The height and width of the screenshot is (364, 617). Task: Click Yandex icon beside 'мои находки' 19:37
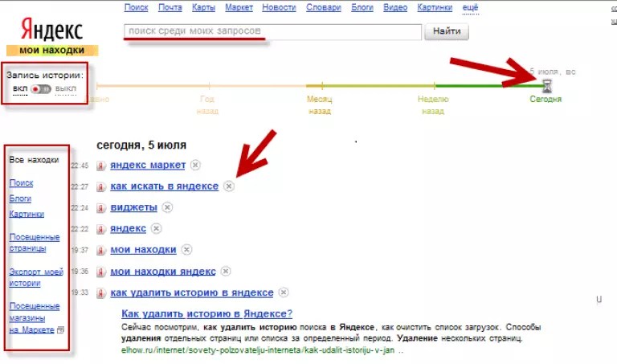[x=101, y=250]
